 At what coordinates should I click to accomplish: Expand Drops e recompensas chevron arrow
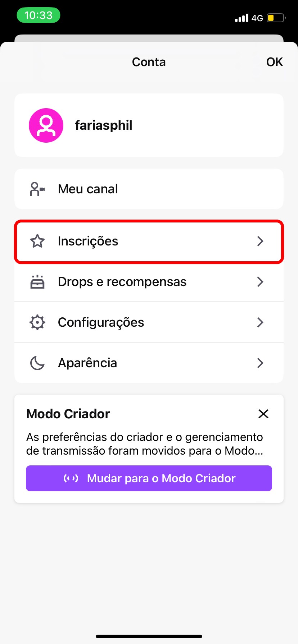260,282
